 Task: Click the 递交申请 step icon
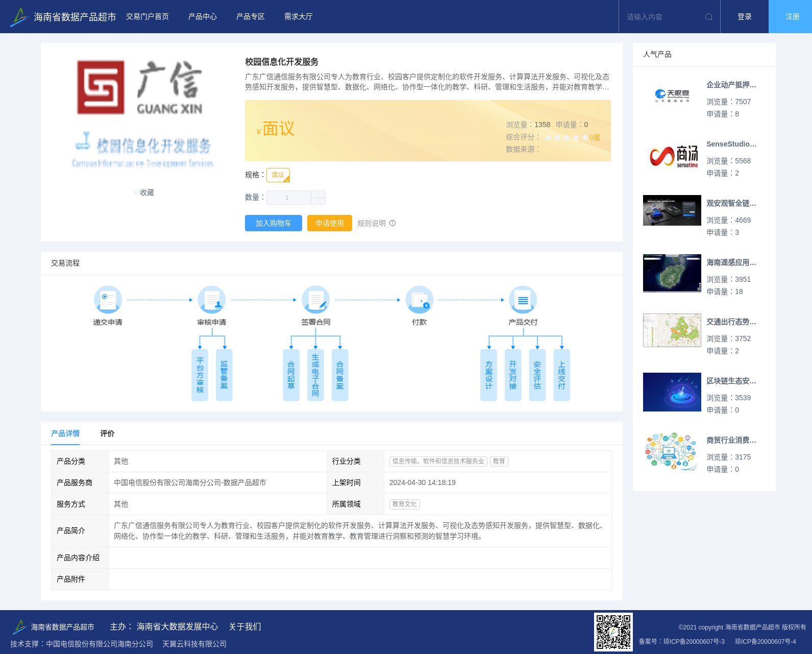coord(108,300)
